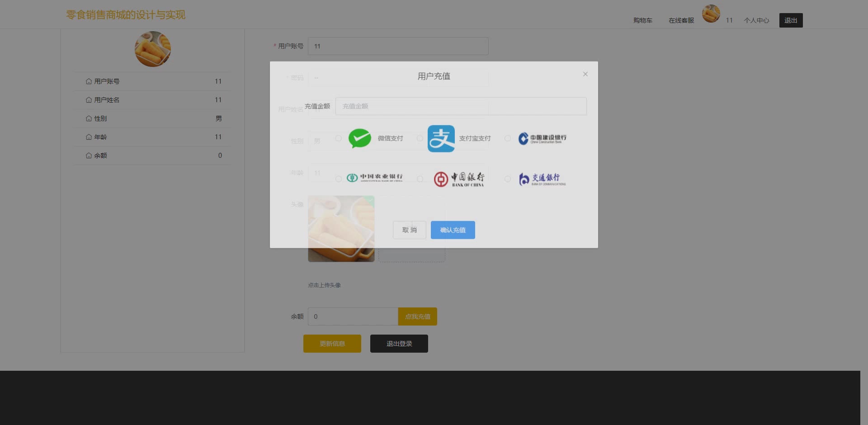Viewport: 868px width, 425px height.
Task: Click sidebar 性别 value 男
Action: [x=219, y=118]
